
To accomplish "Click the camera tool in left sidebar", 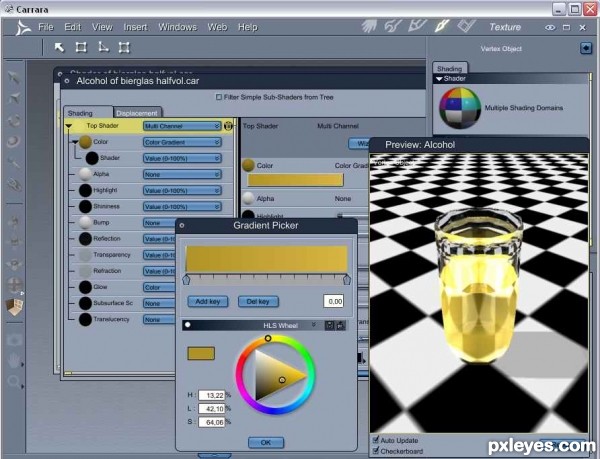I will (14, 339).
